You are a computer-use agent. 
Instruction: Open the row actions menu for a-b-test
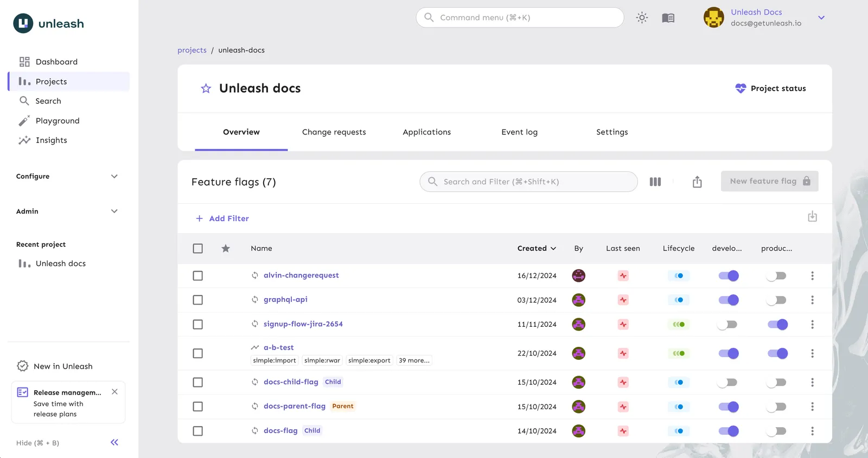[812, 353]
